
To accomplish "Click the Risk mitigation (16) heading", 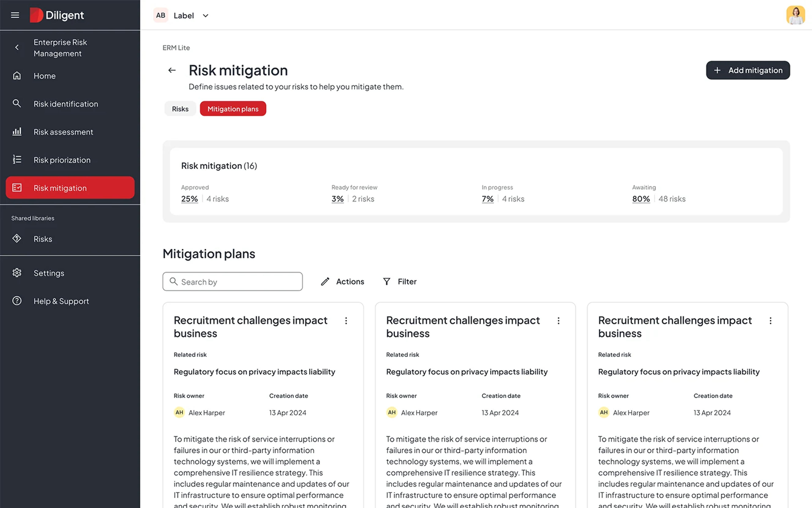I will 219,166.
